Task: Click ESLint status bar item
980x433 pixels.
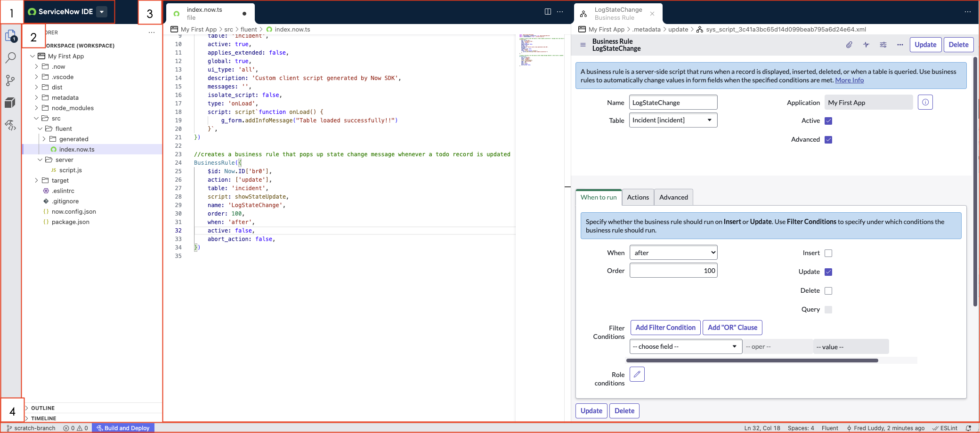Action: 945,428
